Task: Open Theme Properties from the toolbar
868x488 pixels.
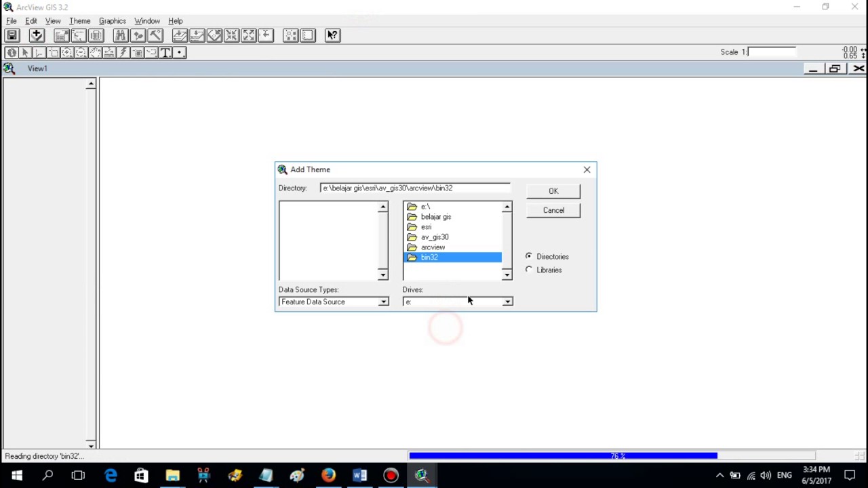Action: point(61,35)
